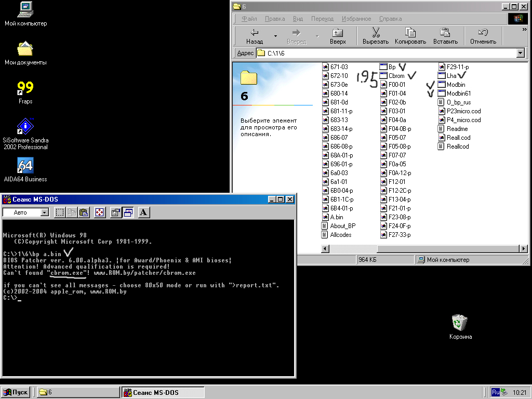This screenshot has height=399, width=532.
Task: Show more toolbar buttons with » chevron
Action: (x=524, y=30)
